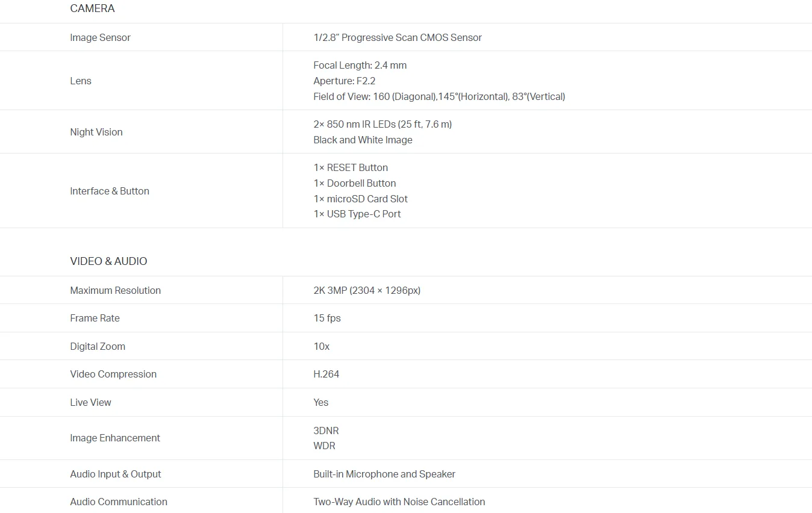Click the 15 fps frame rate value

pyautogui.click(x=327, y=318)
